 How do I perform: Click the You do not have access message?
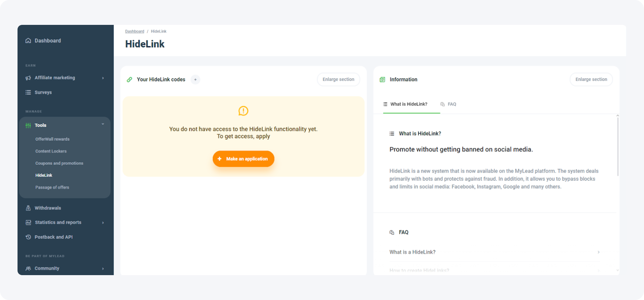[x=244, y=133]
